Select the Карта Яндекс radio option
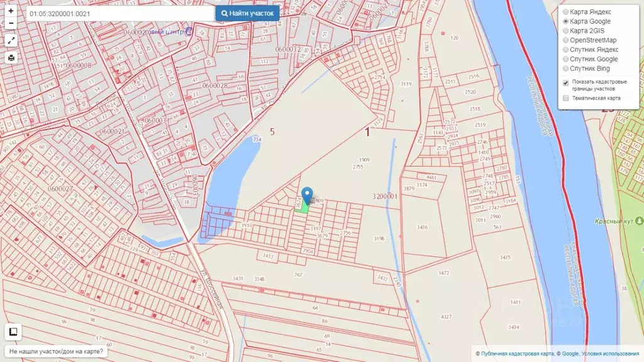Screen dimensions: 644x362 pos(565,12)
